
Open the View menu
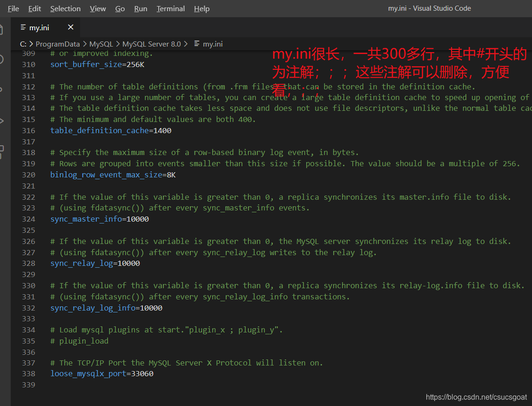[x=98, y=8]
